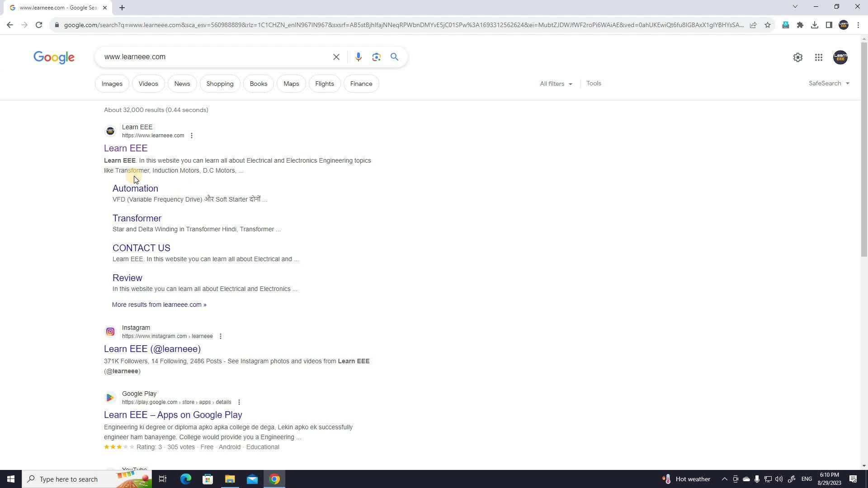Filter results by Flights
Viewport: 868px width, 488px height.
click(x=325, y=84)
